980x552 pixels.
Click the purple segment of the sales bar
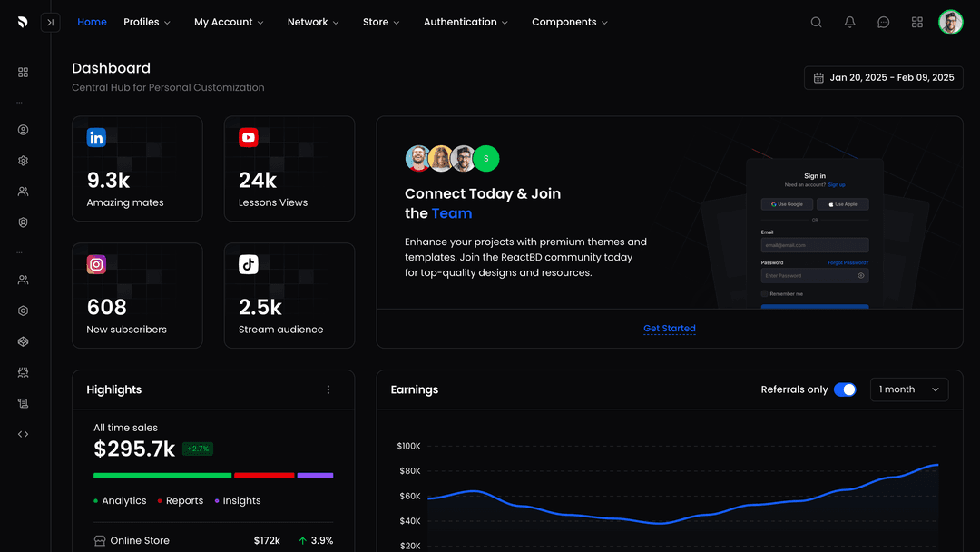coord(315,476)
